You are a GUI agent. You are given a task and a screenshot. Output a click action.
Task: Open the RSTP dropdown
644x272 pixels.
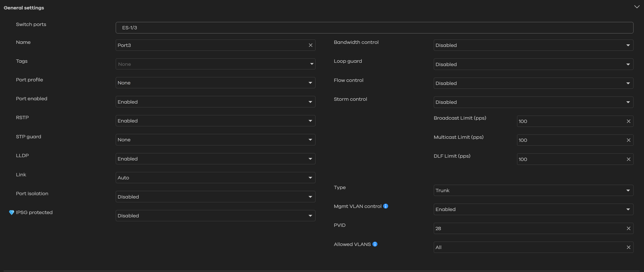(x=215, y=121)
